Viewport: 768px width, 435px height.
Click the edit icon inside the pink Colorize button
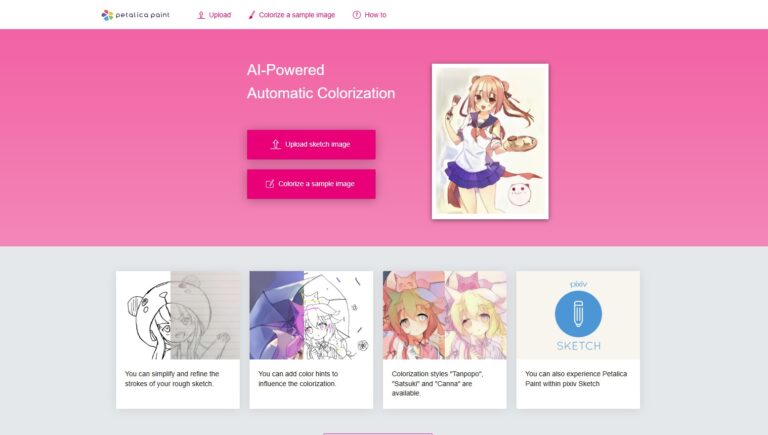[270, 184]
